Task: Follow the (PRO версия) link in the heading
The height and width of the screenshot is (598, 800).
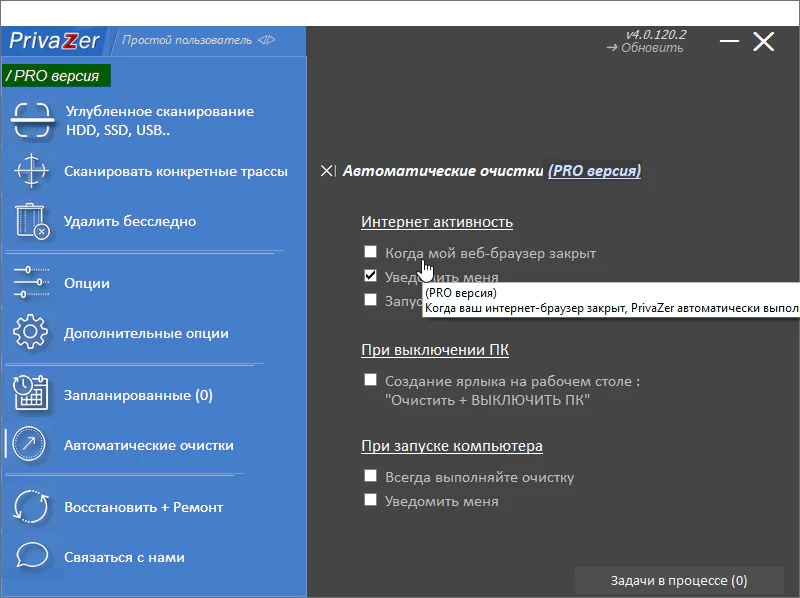Action: pyautogui.click(x=594, y=171)
